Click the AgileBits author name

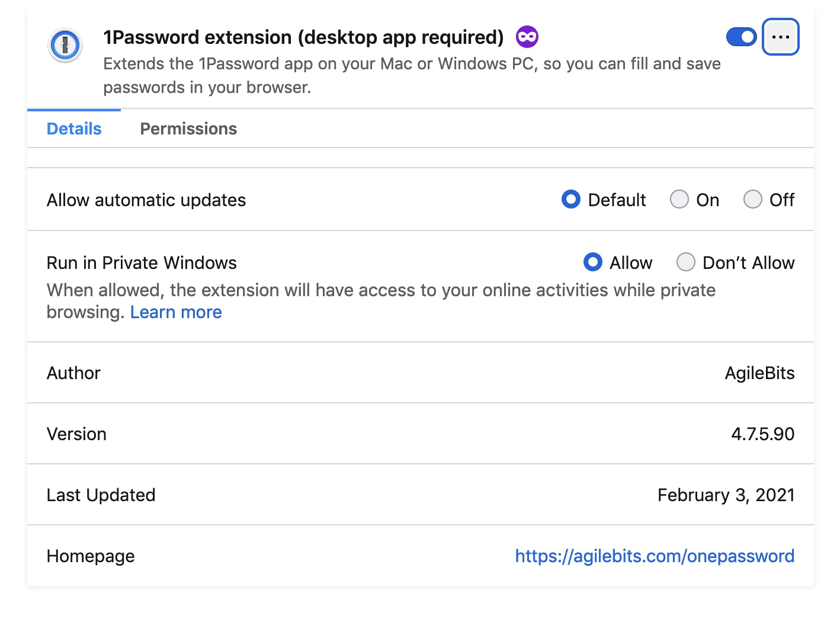(x=759, y=373)
